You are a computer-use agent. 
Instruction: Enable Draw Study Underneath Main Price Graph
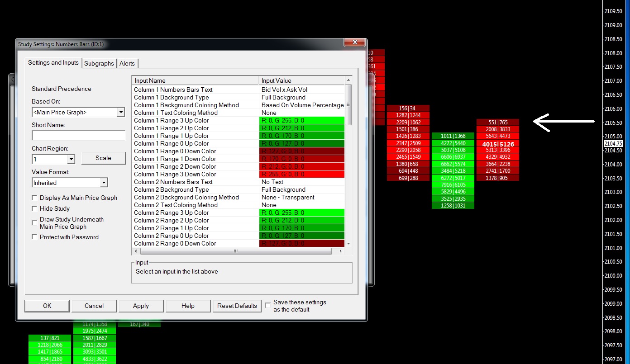click(34, 223)
